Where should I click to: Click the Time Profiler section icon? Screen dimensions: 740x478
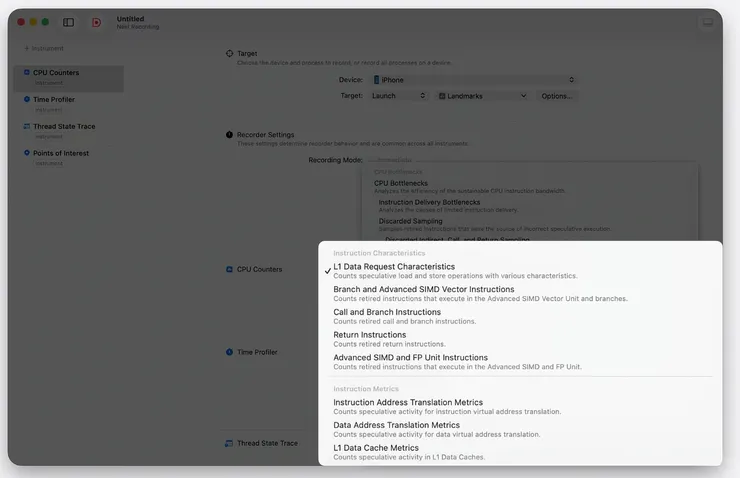[229, 352]
